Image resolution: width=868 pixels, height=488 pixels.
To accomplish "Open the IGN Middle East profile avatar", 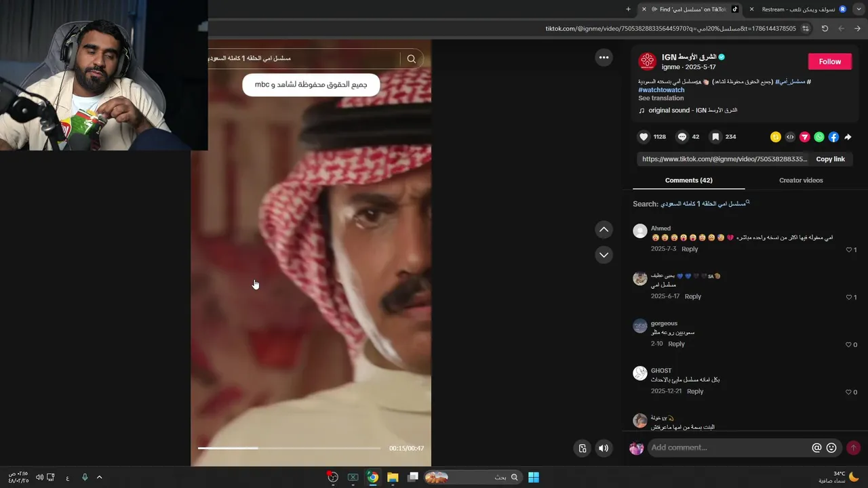I will pyautogui.click(x=648, y=61).
